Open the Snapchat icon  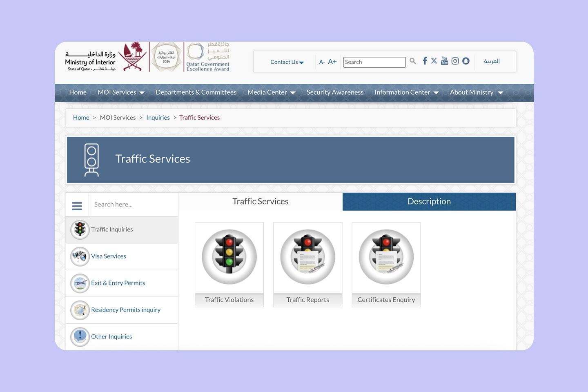click(466, 61)
